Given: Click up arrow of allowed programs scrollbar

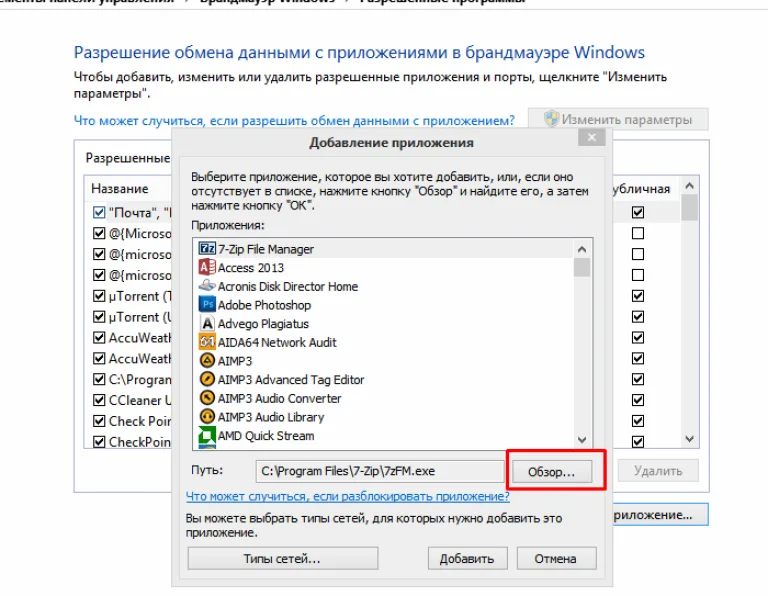Looking at the screenshot, I should pyautogui.click(x=690, y=186).
